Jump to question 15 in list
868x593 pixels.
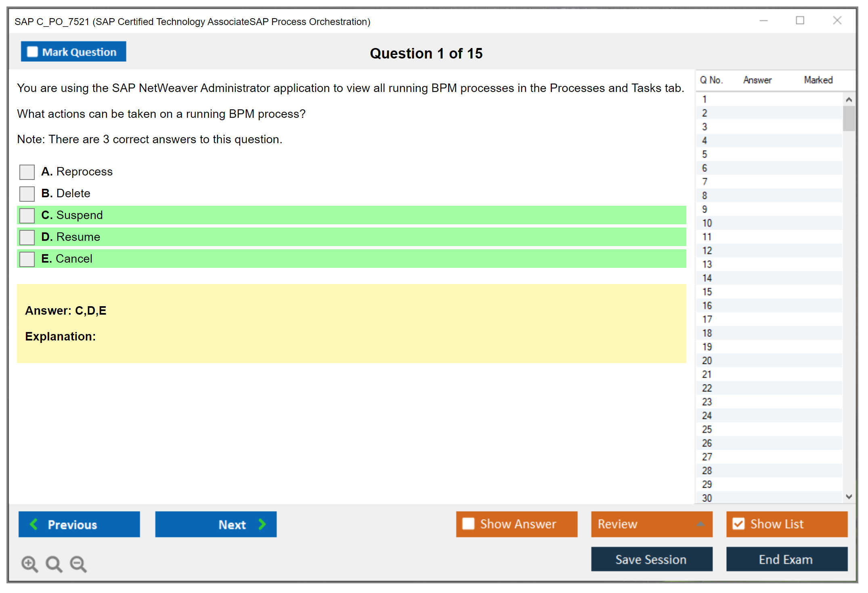(707, 292)
